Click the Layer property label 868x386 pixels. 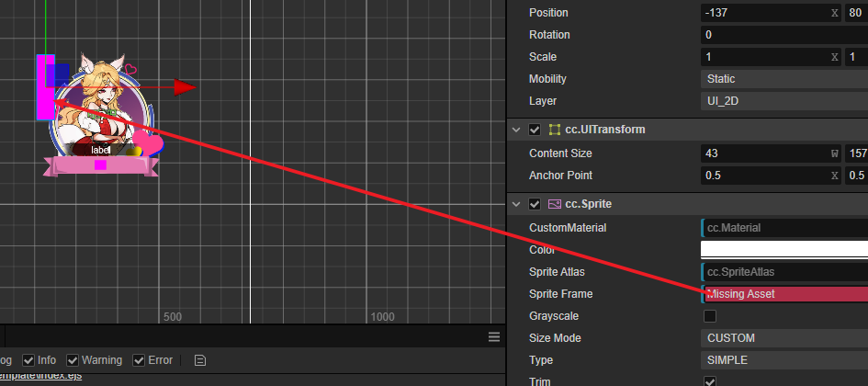(543, 101)
